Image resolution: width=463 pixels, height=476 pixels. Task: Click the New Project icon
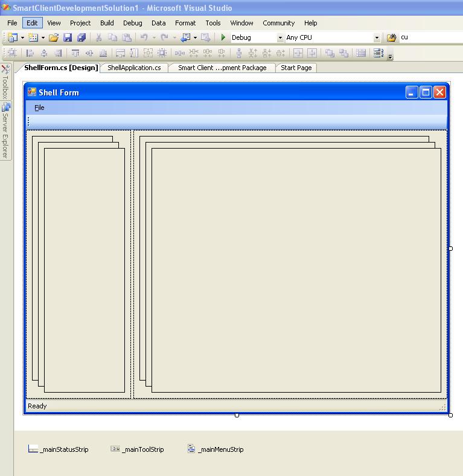[13, 37]
